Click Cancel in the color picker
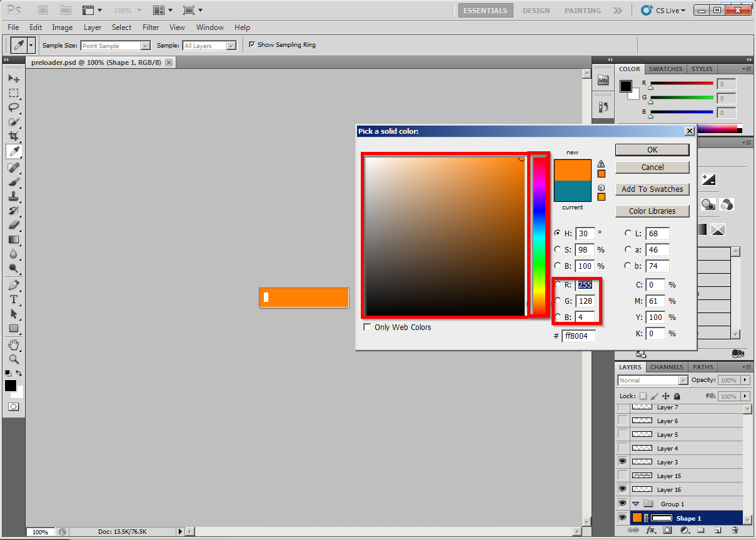Screen dimensions: 756x540 pos(652,167)
